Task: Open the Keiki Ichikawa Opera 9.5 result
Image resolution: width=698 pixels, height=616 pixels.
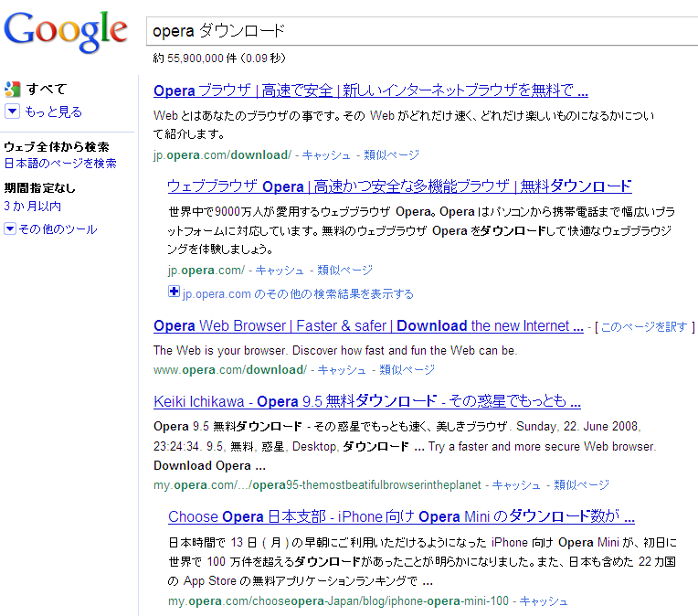Action: click(x=367, y=401)
